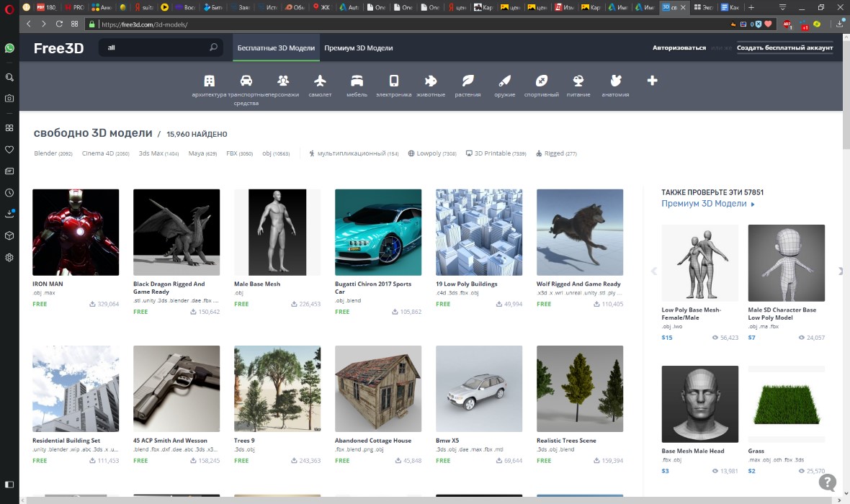Filter by Maya format

(202, 153)
